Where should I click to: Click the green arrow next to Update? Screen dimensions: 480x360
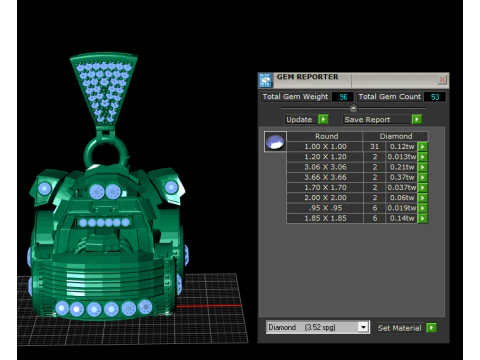tap(323, 119)
